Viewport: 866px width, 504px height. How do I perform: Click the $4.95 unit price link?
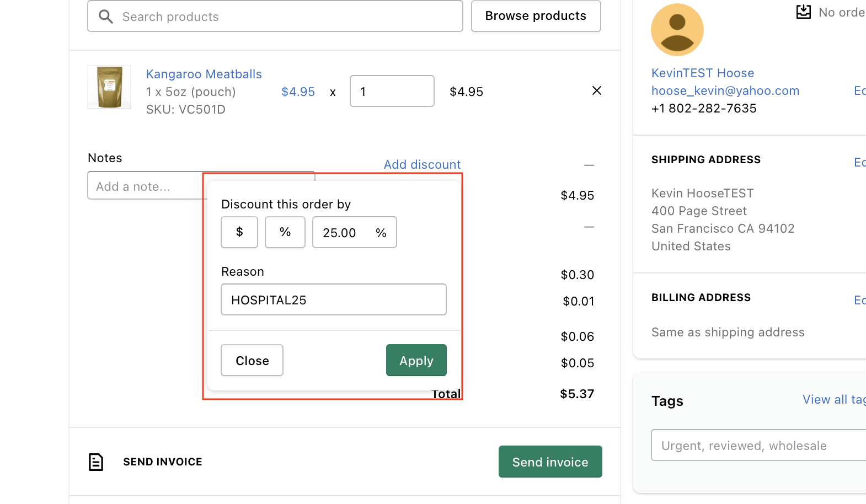click(x=298, y=92)
